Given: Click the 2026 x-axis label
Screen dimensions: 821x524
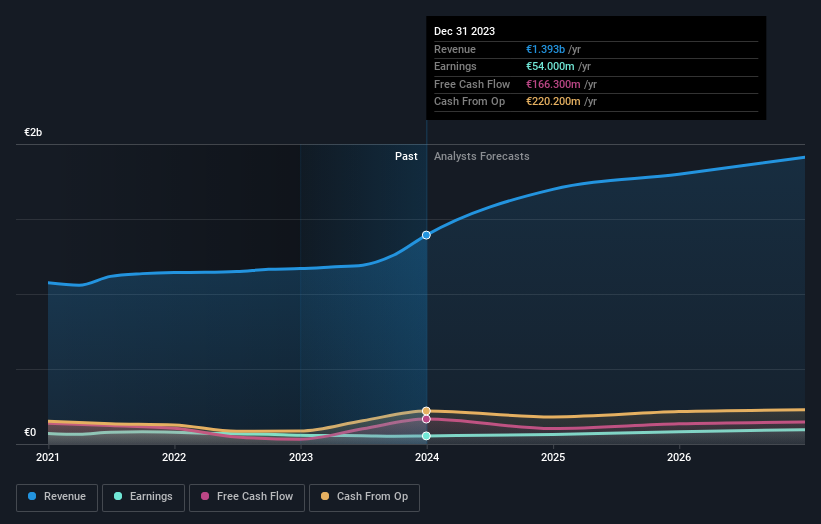Looking at the screenshot, I should [x=679, y=457].
